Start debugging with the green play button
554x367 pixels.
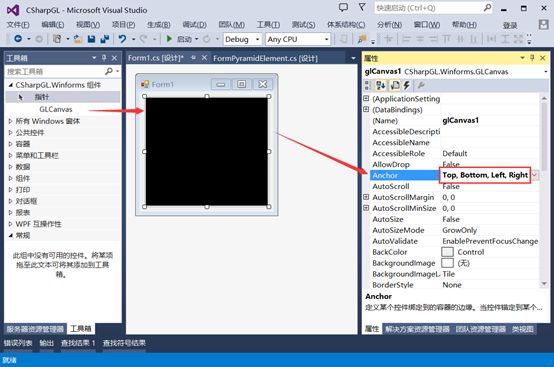tap(169, 39)
